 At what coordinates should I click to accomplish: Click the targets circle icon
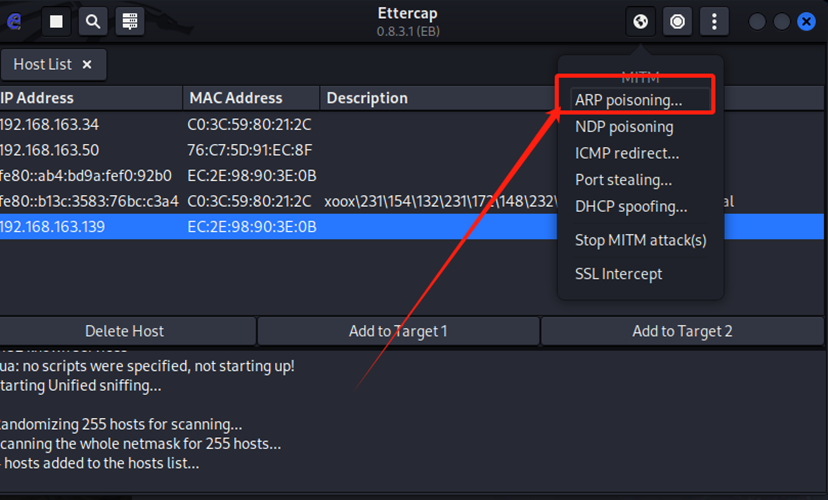678,21
